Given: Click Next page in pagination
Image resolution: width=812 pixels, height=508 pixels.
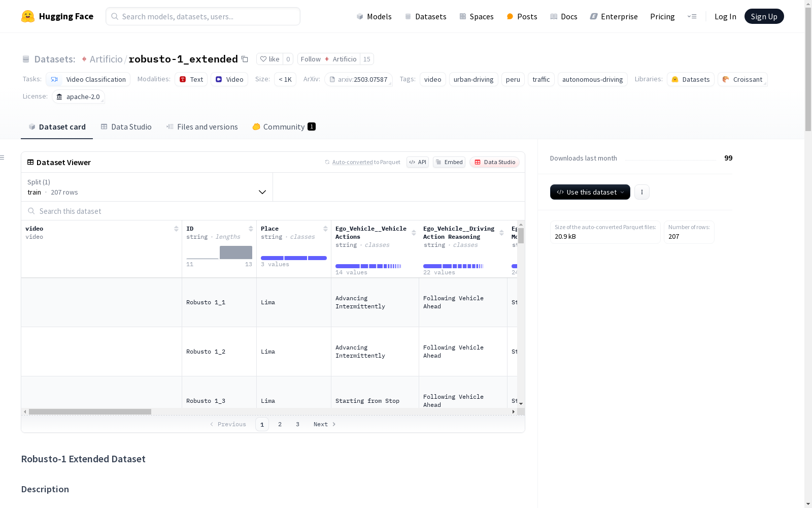Looking at the screenshot, I should coord(325,424).
